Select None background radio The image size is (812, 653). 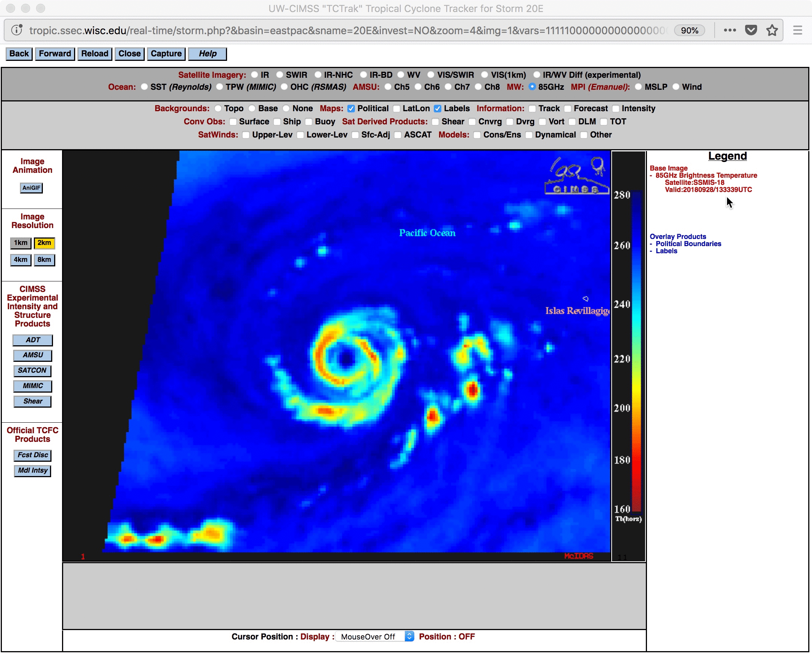pyautogui.click(x=286, y=109)
